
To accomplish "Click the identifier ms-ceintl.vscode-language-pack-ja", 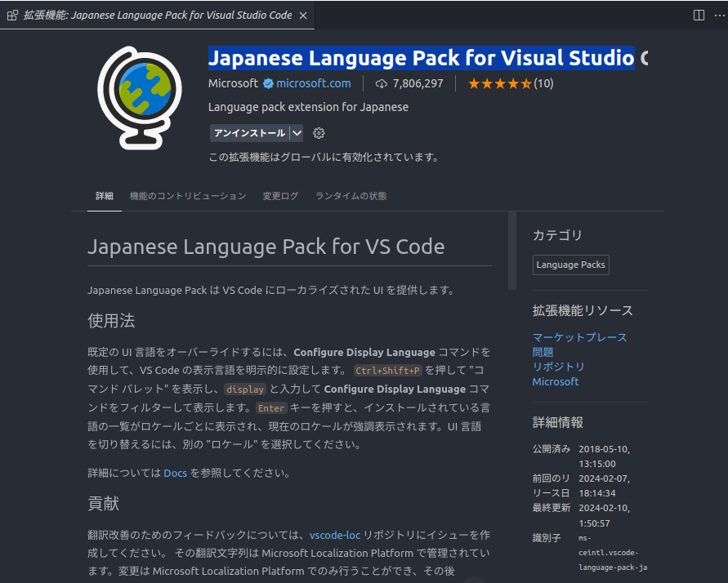I will [613, 553].
